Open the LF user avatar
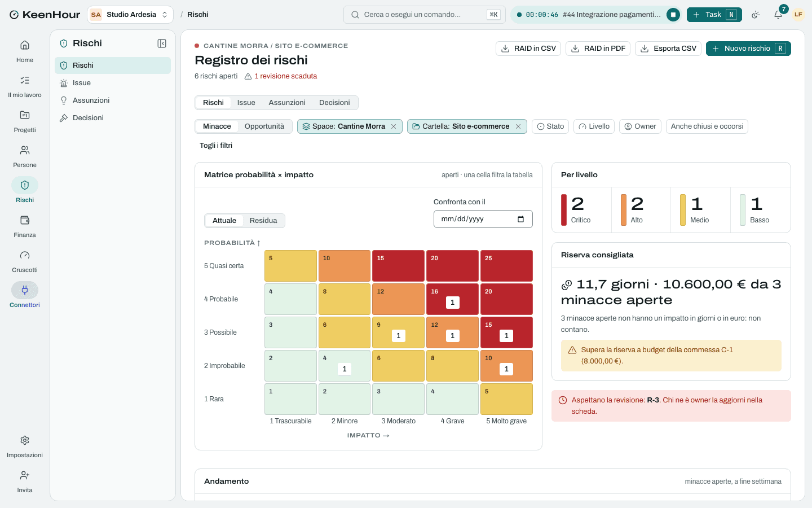 [798, 15]
